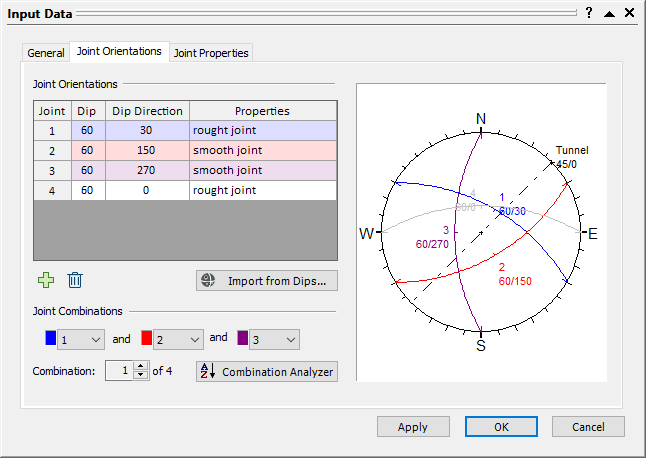
Task: Open the Joint Properties tab
Action: pos(211,53)
